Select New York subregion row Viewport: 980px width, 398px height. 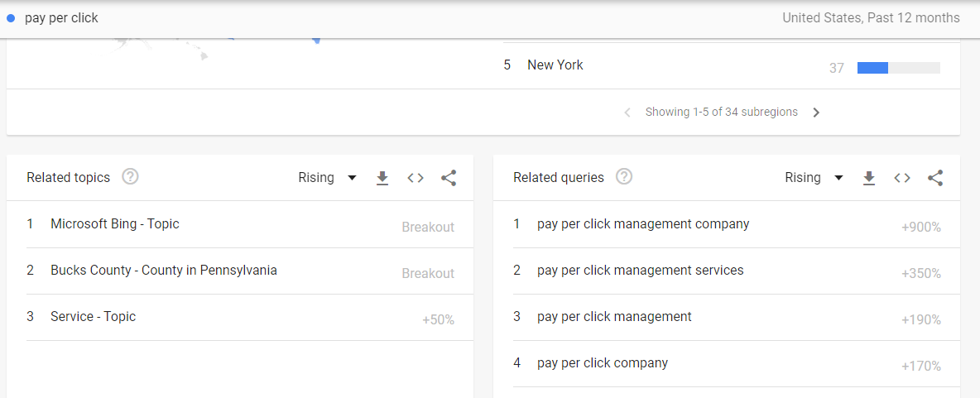(722, 65)
